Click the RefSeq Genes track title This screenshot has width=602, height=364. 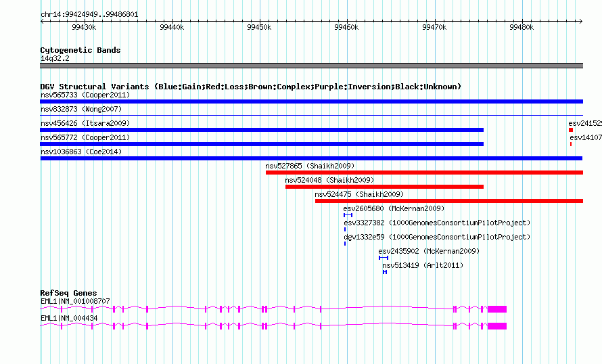pos(68,293)
